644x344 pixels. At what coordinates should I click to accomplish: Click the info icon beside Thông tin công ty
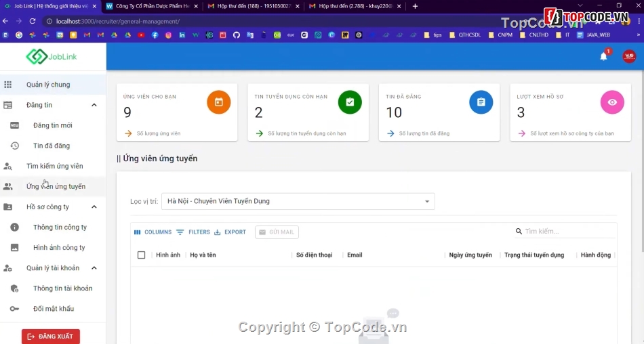(14, 227)
